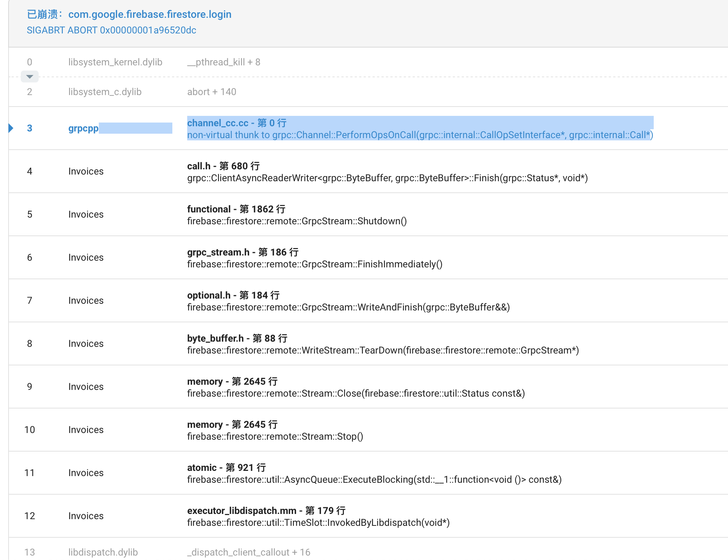Click the blue arrow beside frame 3

(x=11, y=128)
